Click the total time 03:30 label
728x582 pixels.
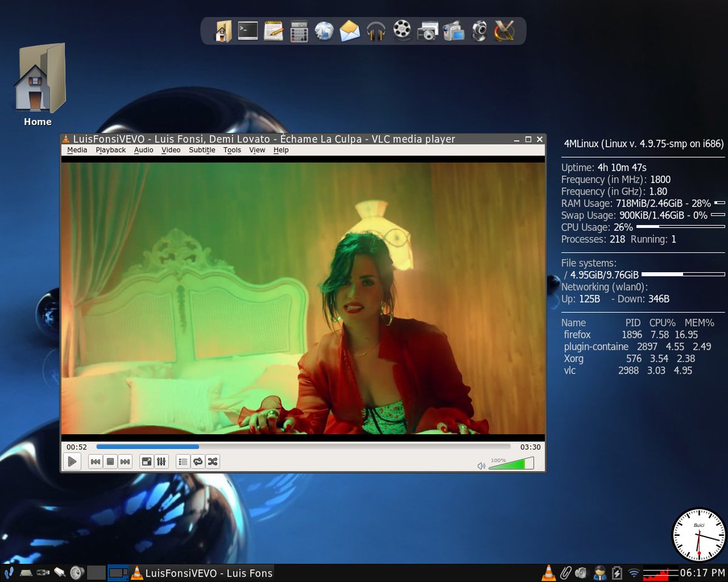click(x=530, y=447)
